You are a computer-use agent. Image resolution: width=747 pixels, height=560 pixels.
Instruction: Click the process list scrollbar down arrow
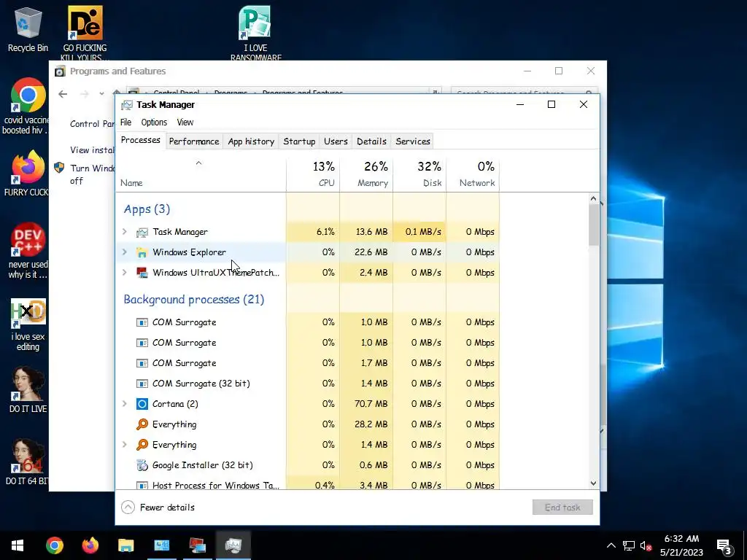click(594, 483)
